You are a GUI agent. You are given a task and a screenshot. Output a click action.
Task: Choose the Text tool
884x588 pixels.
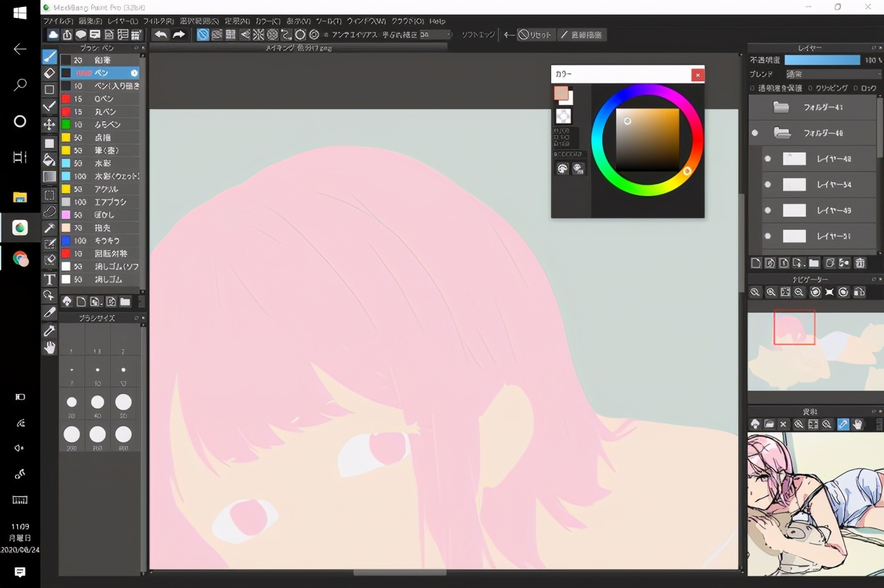coord(50,279)
